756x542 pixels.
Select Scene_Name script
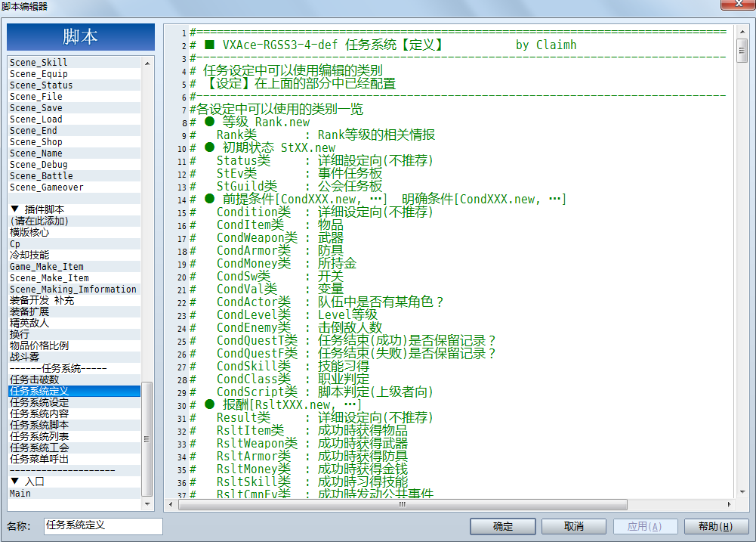(x=75, y=153)
